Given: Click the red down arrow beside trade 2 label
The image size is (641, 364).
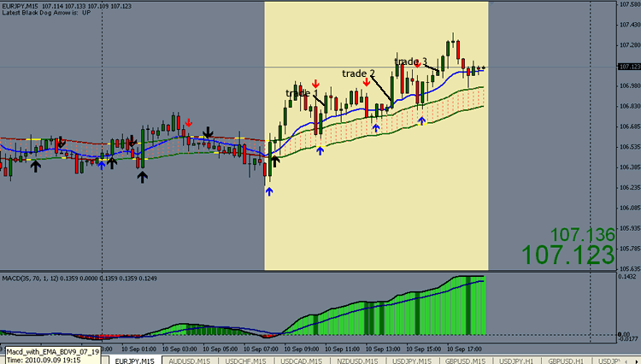Looking at the screenshot, I should point(367,83).
